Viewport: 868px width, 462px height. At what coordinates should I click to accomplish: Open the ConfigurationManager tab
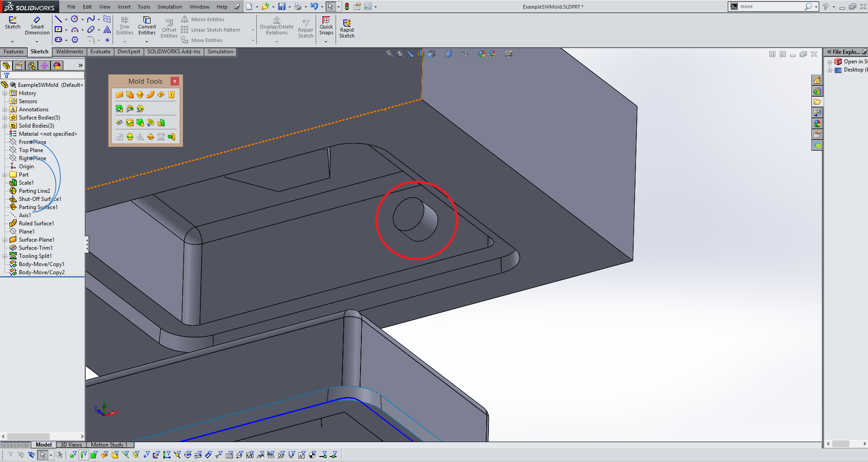[x=32, y=66]
